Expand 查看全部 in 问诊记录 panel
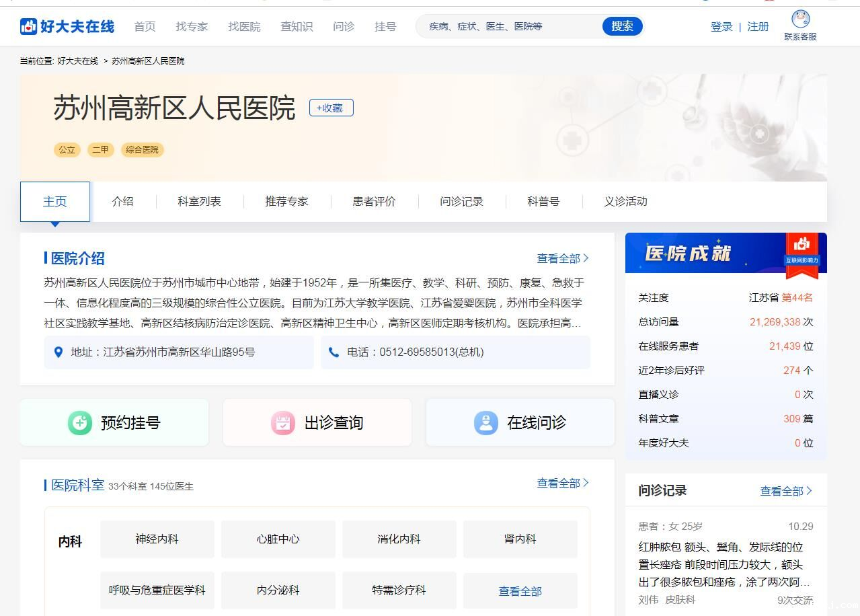Screen dimensions: 860x616 point(785,491)
